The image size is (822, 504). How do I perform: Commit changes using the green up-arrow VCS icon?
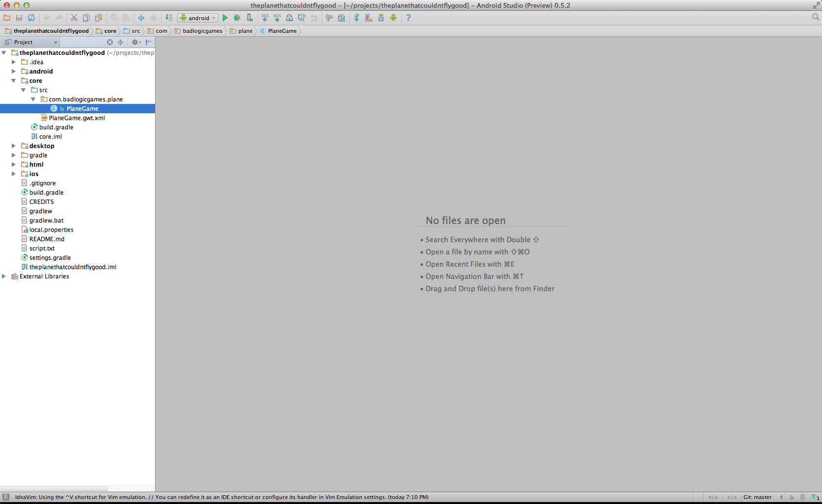click(277, 18)
